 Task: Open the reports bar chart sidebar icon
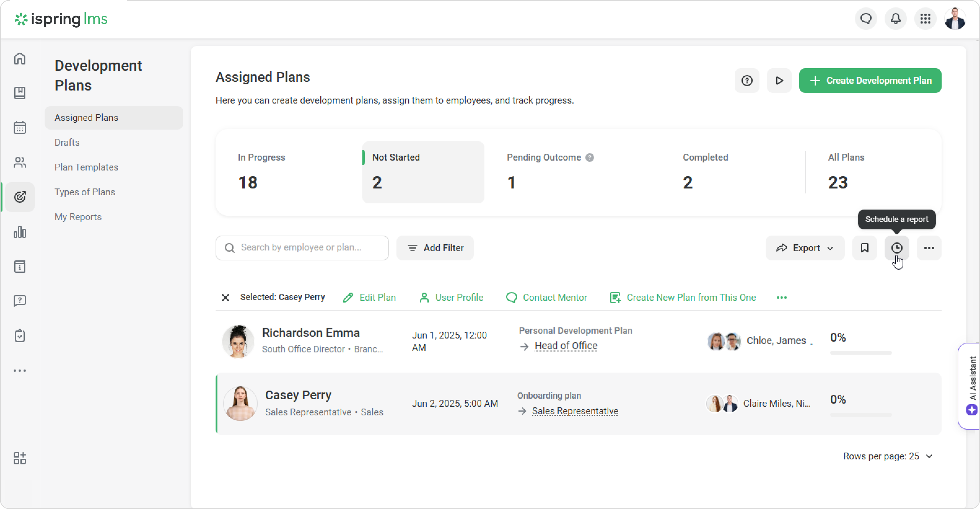[20, 232]
